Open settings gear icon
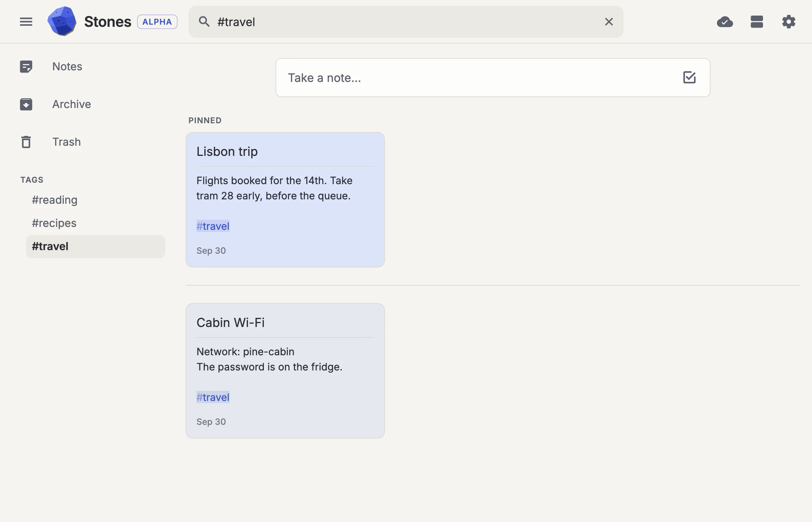This screenshot has width=812, height=522. point(789,22)
